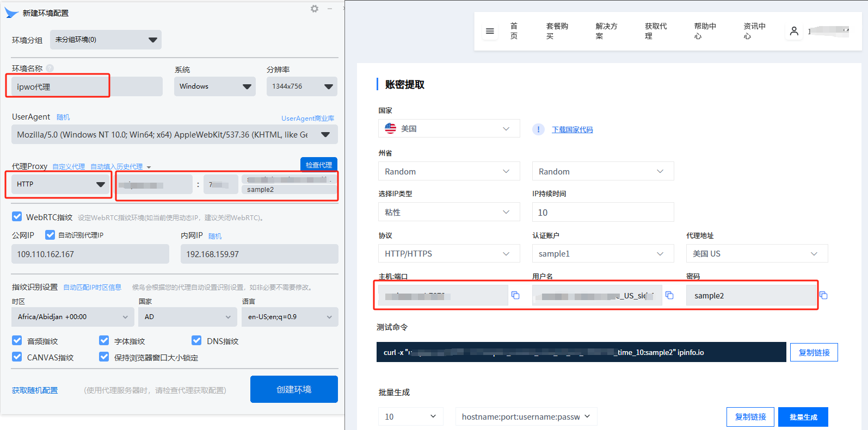Click the 批量生成 button
868x430 pixels.
click(803, 417)
